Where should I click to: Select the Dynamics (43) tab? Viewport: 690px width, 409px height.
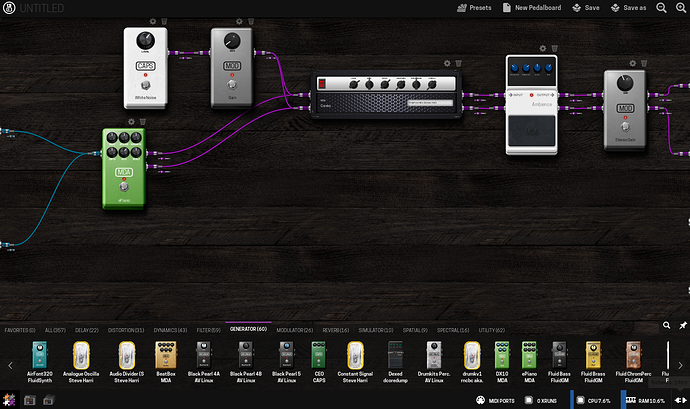(170, 330)
